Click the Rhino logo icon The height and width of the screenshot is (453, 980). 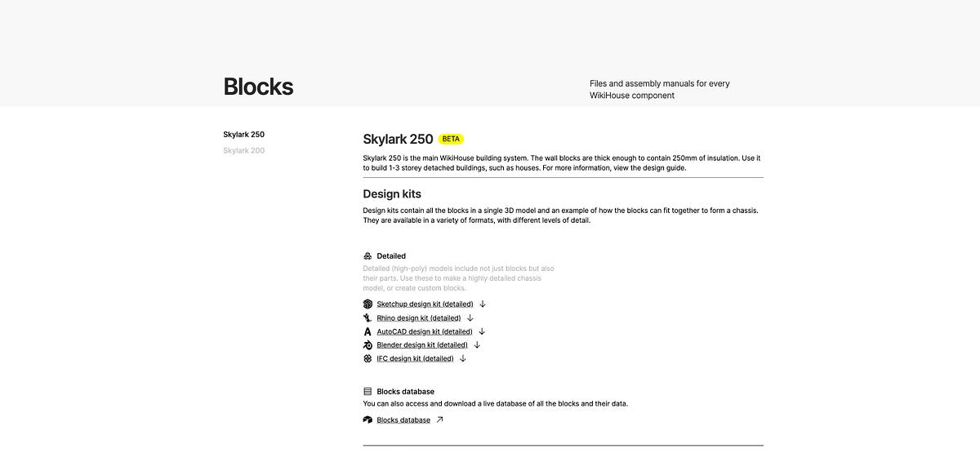coord(367,318)
